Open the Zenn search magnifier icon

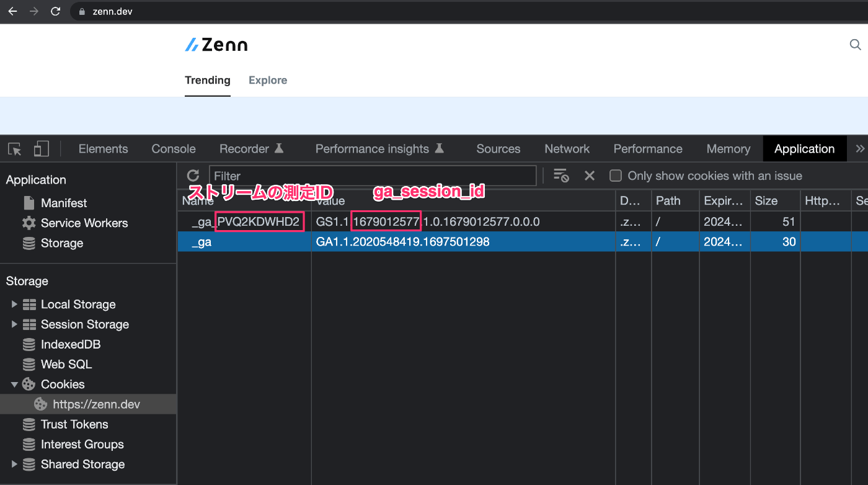pos(855,45)
